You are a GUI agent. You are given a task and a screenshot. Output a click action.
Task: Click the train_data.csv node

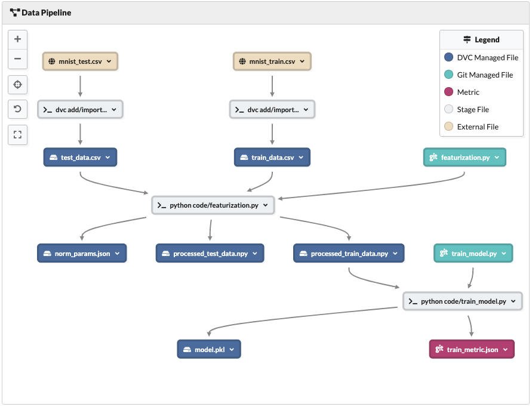[x=272, y=158]
